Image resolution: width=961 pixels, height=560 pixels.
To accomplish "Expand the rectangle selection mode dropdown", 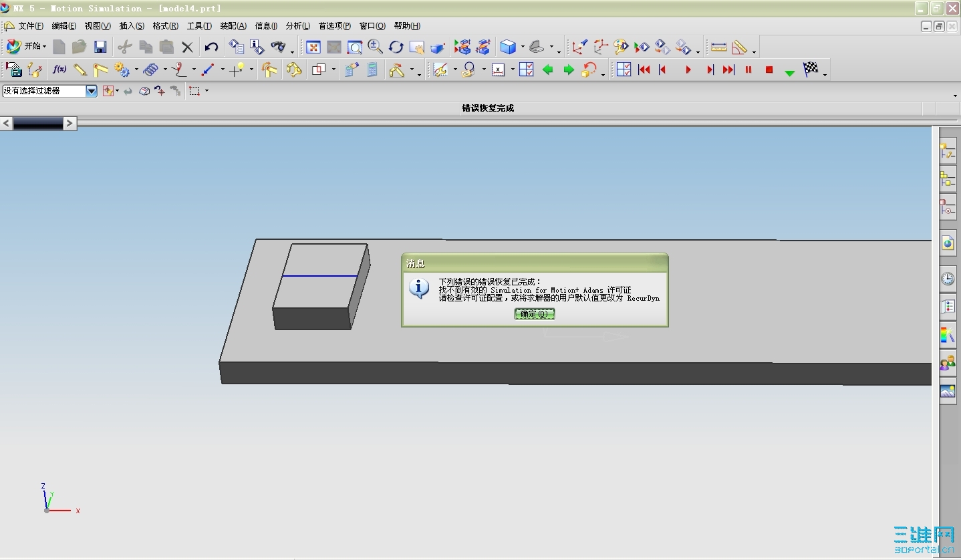I will click(x=207, y=91).
